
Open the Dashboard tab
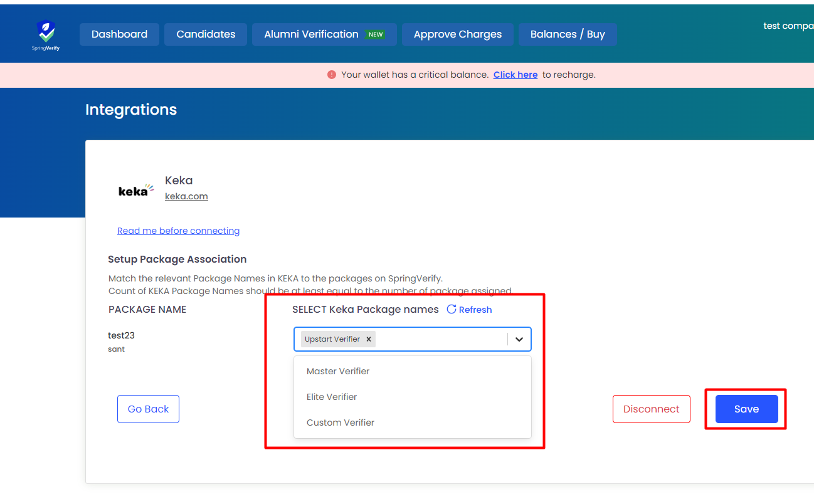click(119, 34)
